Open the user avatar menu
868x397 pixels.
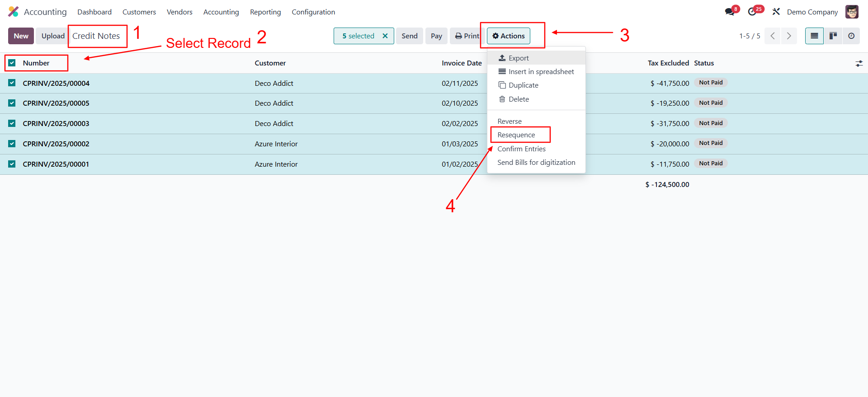(x=852, y=12)
